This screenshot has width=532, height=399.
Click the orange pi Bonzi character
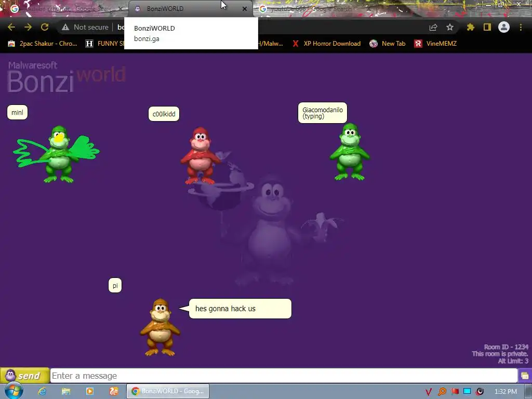pyautogui.click(x=160, y=327)
